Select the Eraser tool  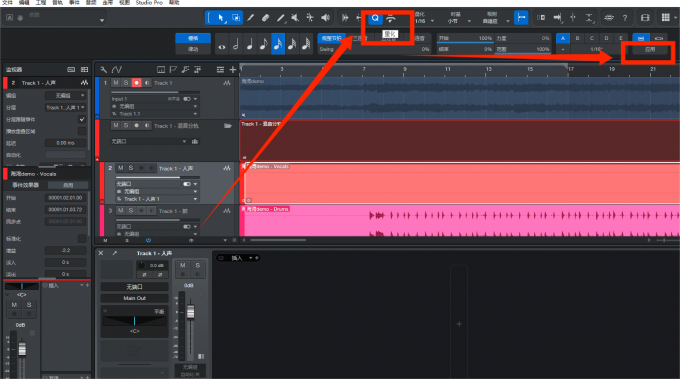pyautogui.click(x=265, y=18)
